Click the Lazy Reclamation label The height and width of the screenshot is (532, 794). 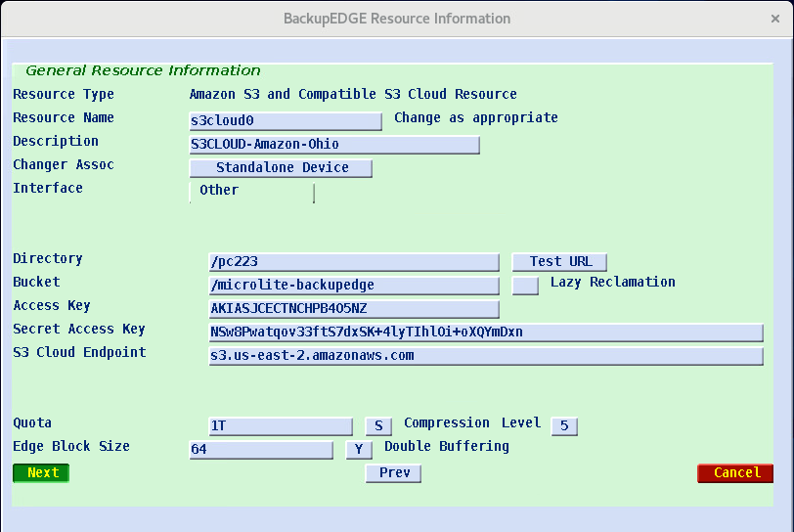click(x=613, y=283)
